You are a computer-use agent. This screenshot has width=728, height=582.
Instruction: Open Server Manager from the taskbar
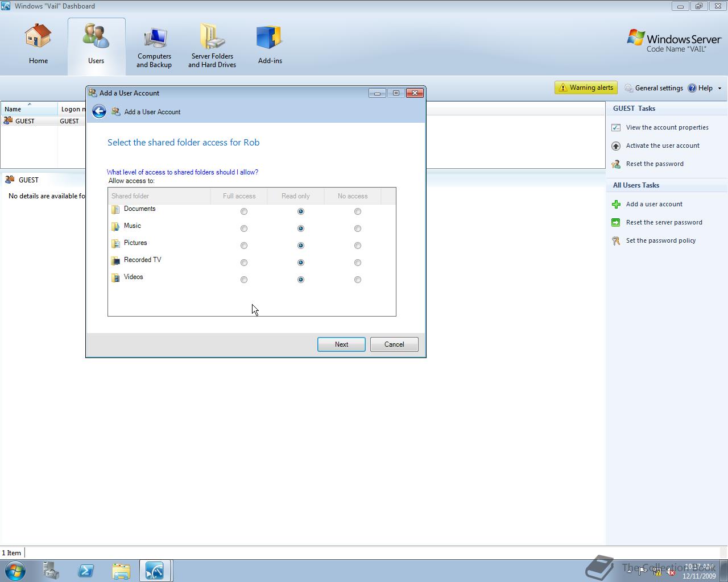51,571
